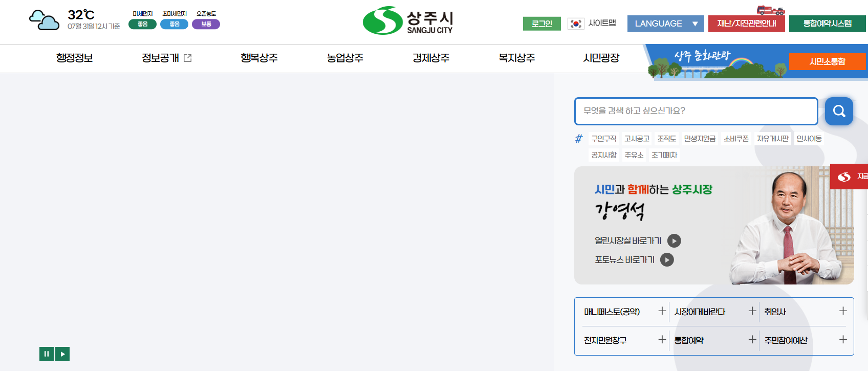Select 조기폐차 keyword tag
Image resolution: width=868 pixels, height=373 pixels.
coord(664,155)
